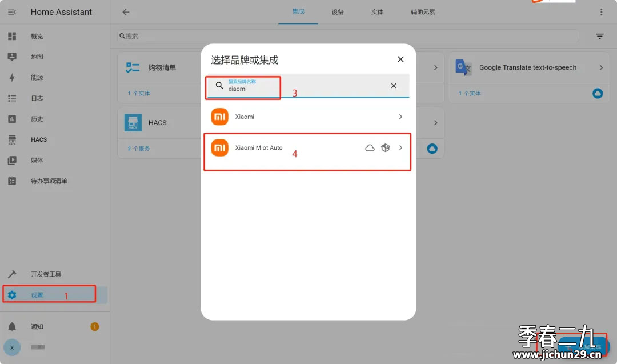This screenshot has height=364, width=617.
Task: Click the custom package cube icon on Miot Auto
Action: coord(385,147)
